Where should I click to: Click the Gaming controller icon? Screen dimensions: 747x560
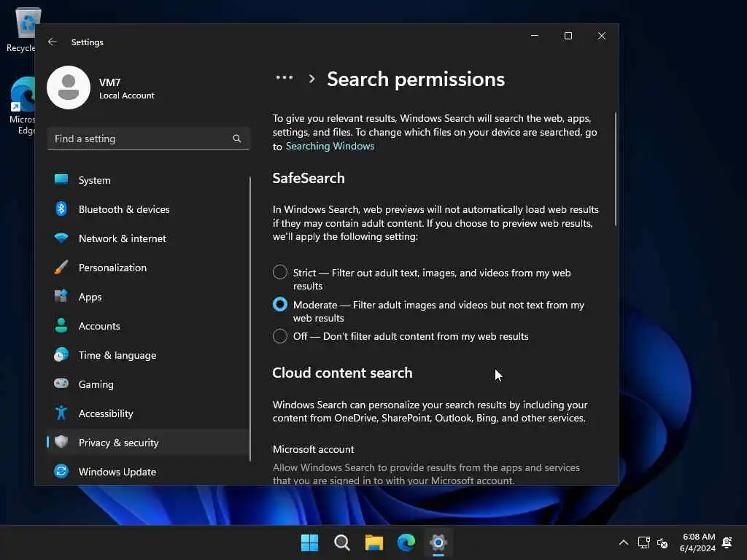pos(61,384)
